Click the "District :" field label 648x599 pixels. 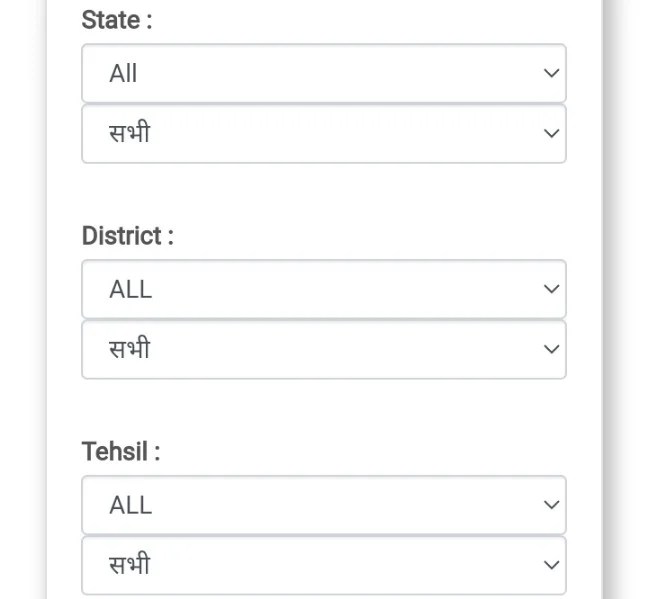tap(127, 236)
